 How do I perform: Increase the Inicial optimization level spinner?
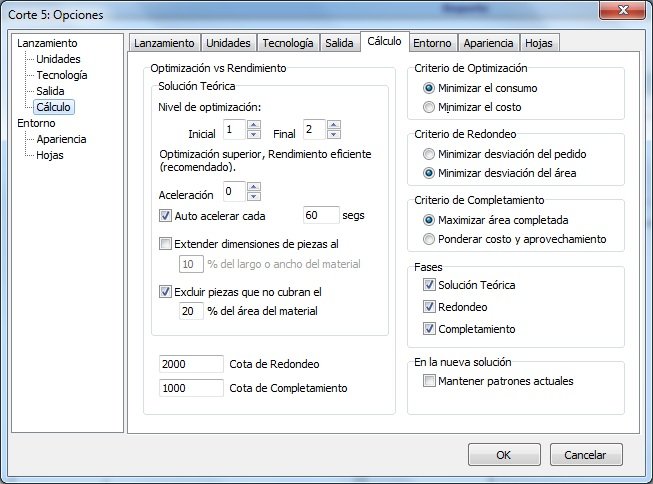coord(254,125)
